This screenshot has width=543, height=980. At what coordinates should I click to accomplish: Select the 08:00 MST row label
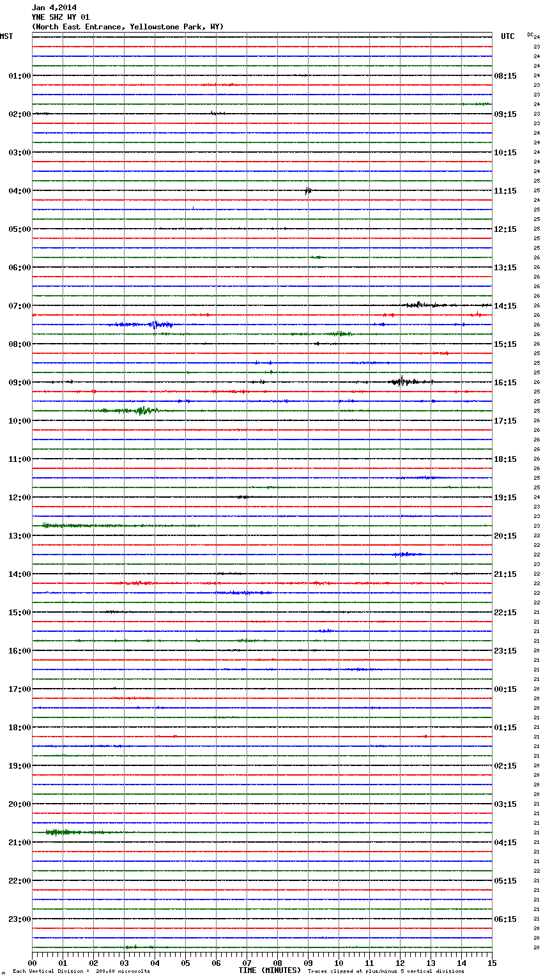20,344
